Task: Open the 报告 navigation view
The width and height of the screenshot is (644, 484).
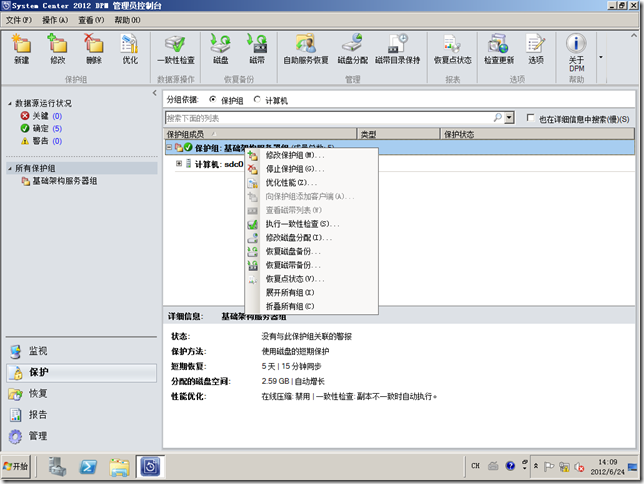Action: 81,415
